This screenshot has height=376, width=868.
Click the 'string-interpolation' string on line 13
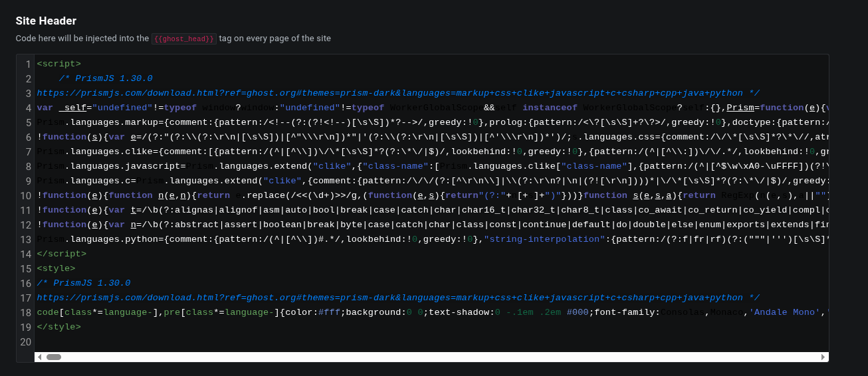(544, 239)
